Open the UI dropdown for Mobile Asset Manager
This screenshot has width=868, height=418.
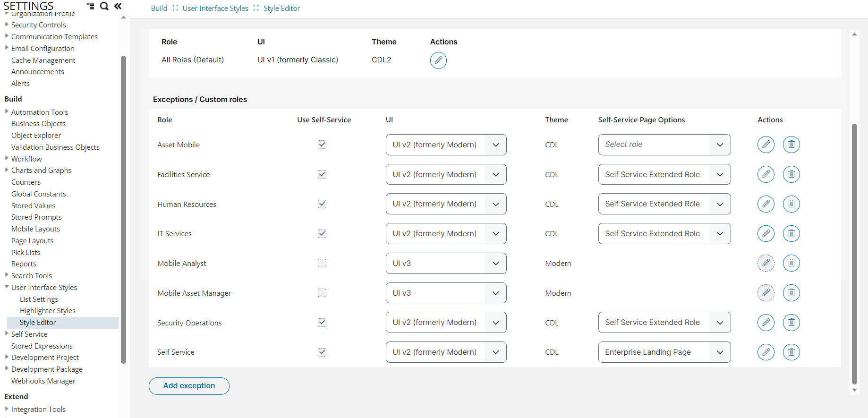pos(446,293)
